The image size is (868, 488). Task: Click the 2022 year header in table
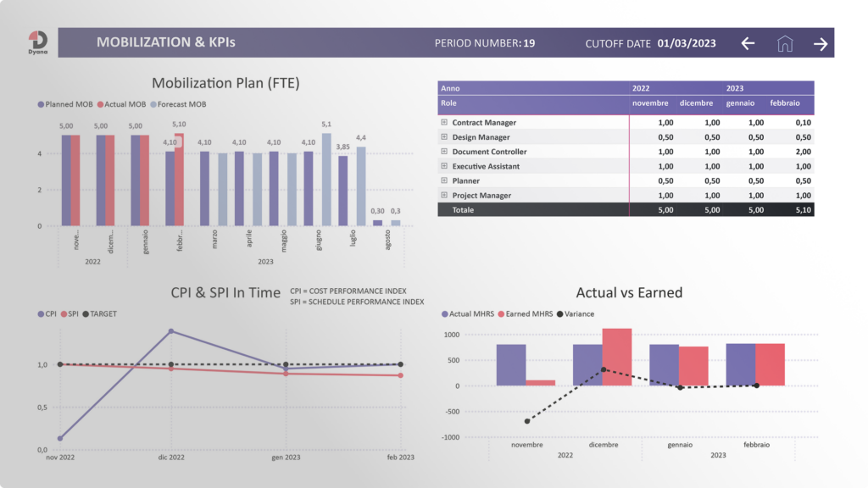coord(641,88)
